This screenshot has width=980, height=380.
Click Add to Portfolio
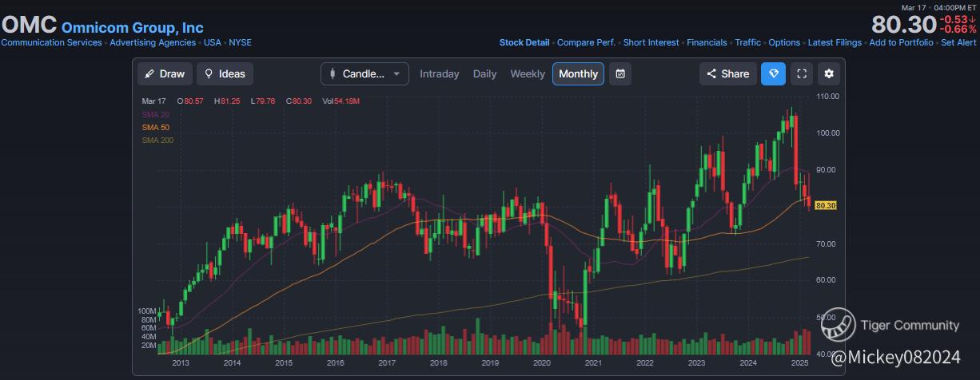(901, 42)
